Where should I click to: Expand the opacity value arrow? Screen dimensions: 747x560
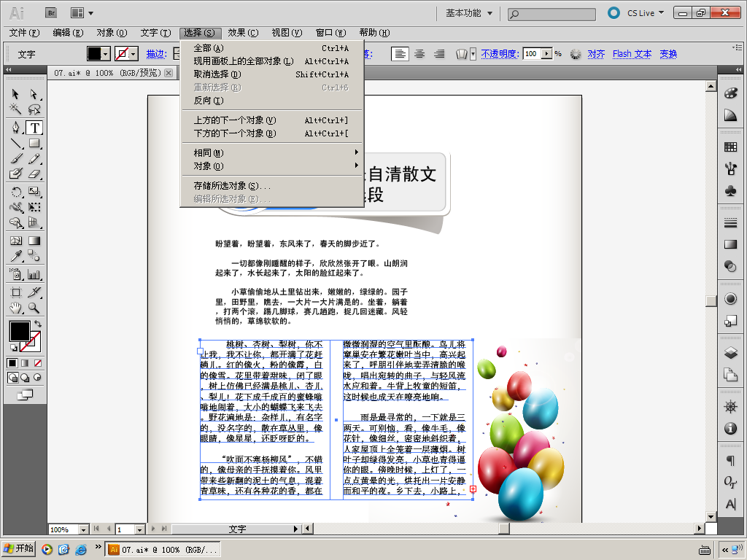(547, 54)
